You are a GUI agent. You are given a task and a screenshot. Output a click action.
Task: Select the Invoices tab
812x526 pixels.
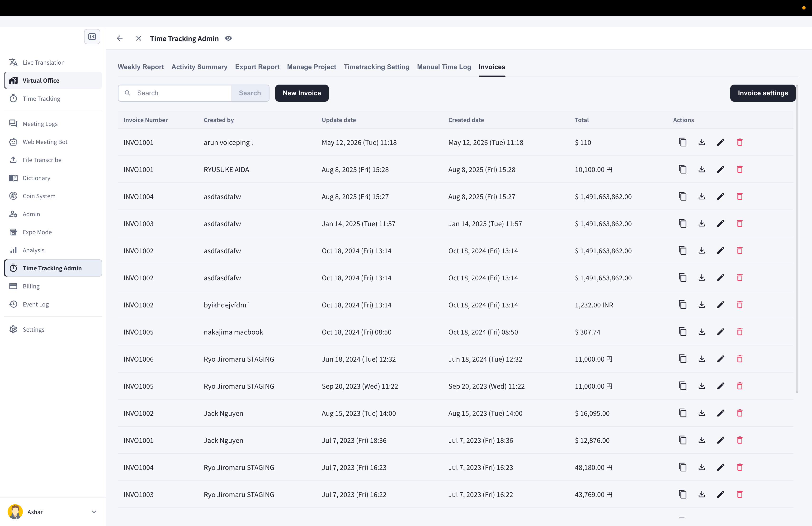tap(492, 67)
